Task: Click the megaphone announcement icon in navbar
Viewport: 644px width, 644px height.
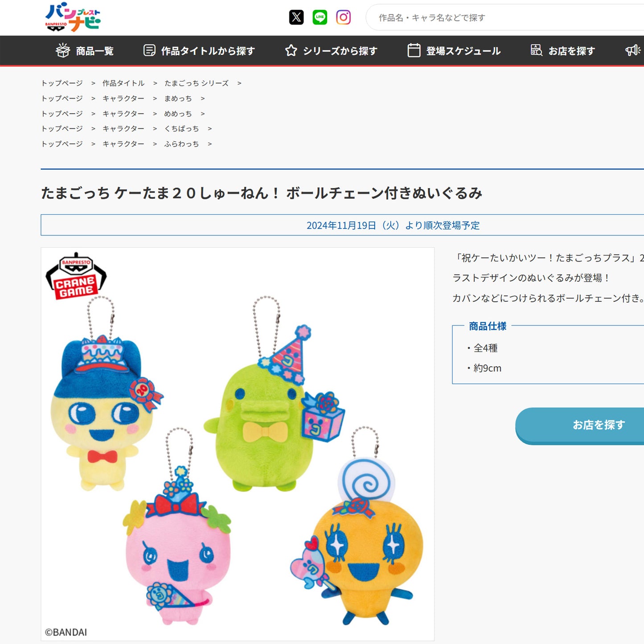Action: [632, 50]
